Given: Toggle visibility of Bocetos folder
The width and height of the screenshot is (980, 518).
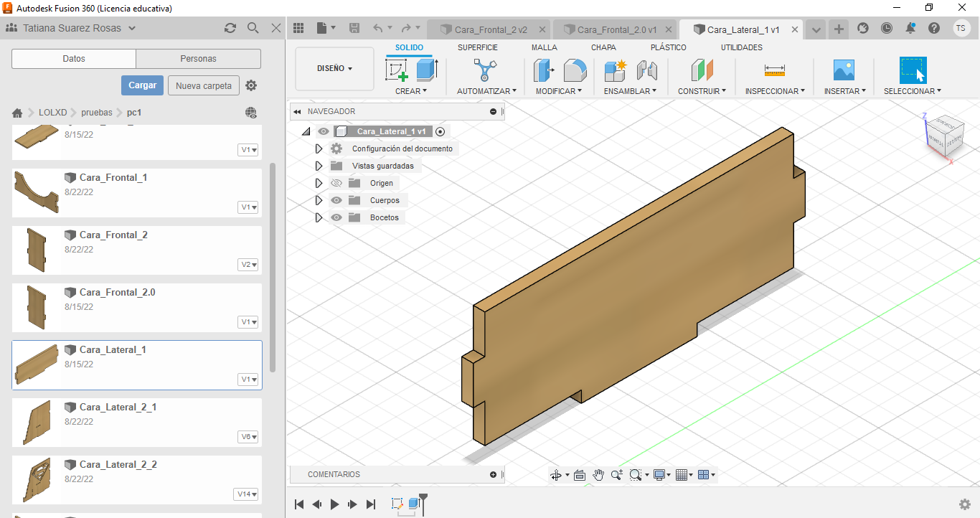Looking at the screenshot, I should point(336,217).
